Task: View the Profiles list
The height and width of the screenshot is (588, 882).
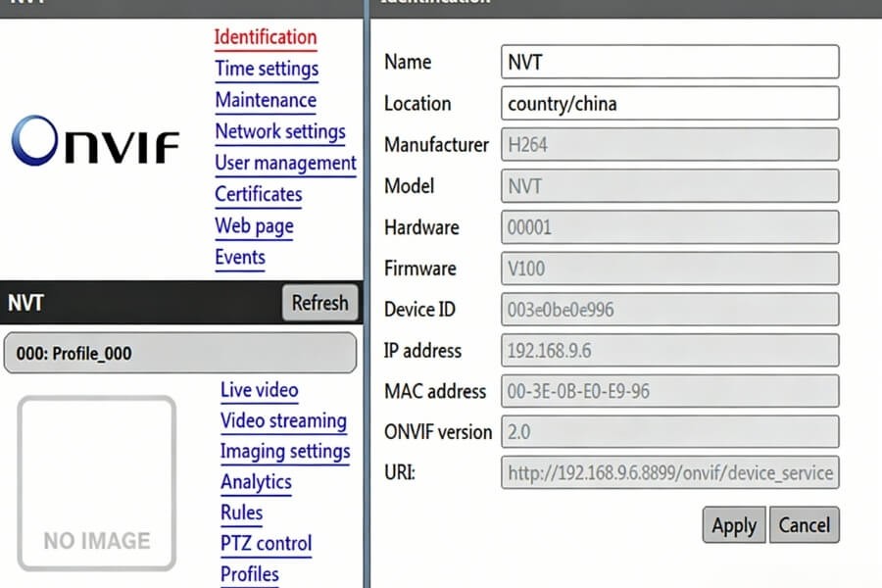Action: pyautogui.click(x=249, y=574)
